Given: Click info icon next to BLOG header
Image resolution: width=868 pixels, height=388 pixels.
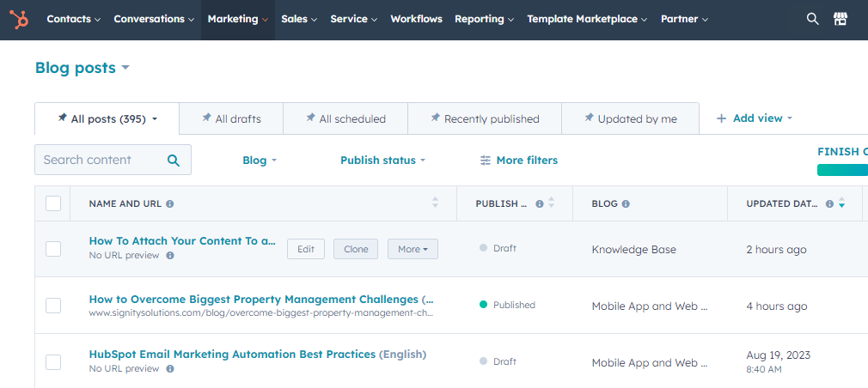Looking at the screenshot, I should [626, 204].
